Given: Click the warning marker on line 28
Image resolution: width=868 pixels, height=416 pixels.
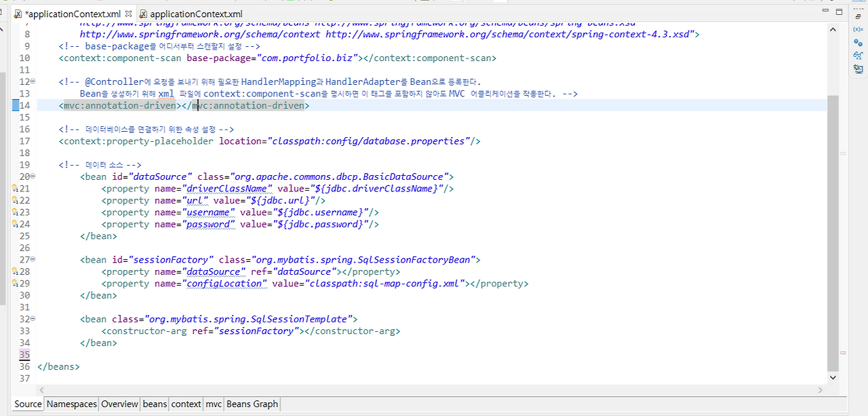Looking at the screenshot, I should coord(15,271).
